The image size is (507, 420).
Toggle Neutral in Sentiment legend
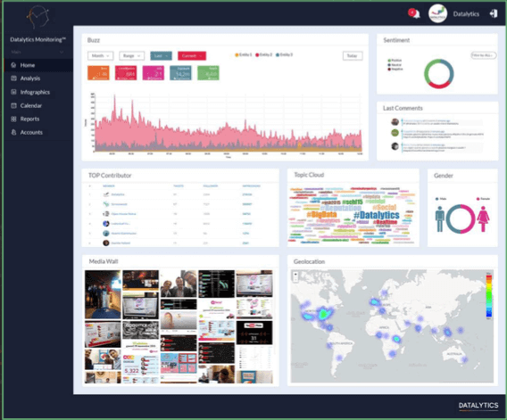coord(395,65)
